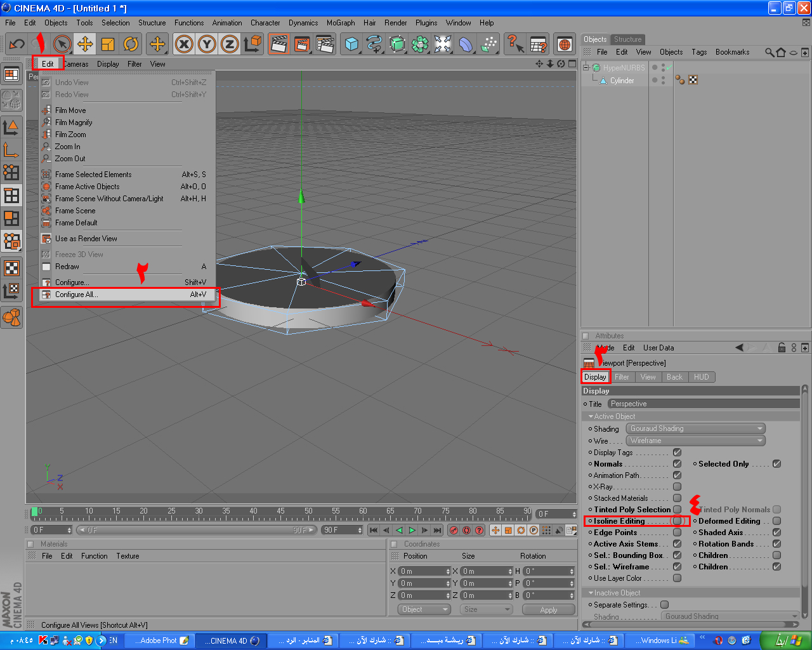
Task: Select the Live Selection tool
Action: (x=62, y=44)
